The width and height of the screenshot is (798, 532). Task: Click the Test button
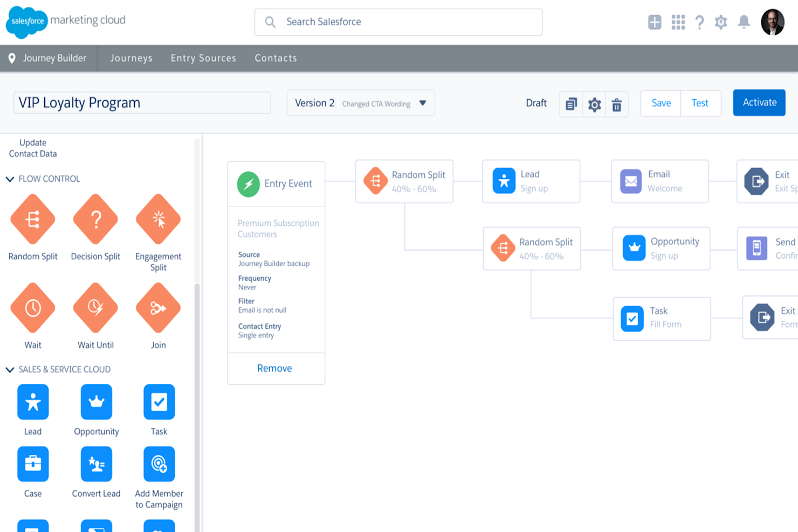pyautogui.click(x=700, y=103)
